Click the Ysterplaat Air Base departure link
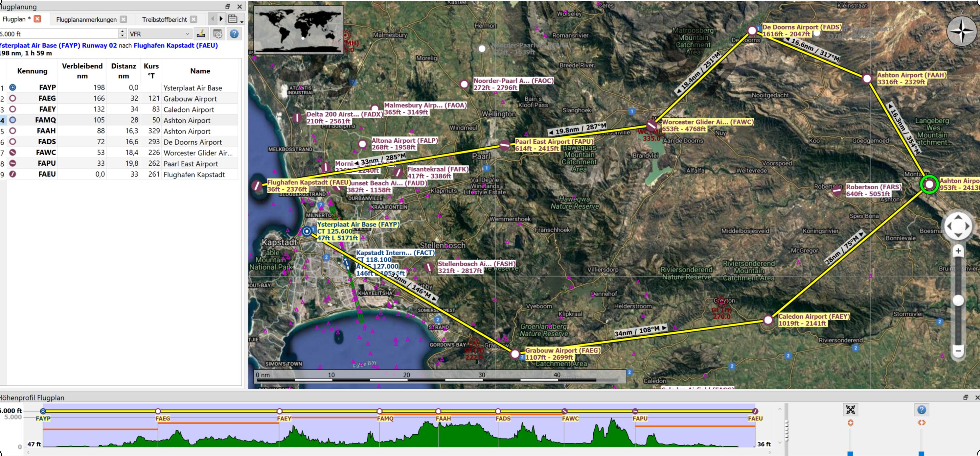The width and height of the screenshot is (980, 456). [58, 45]
